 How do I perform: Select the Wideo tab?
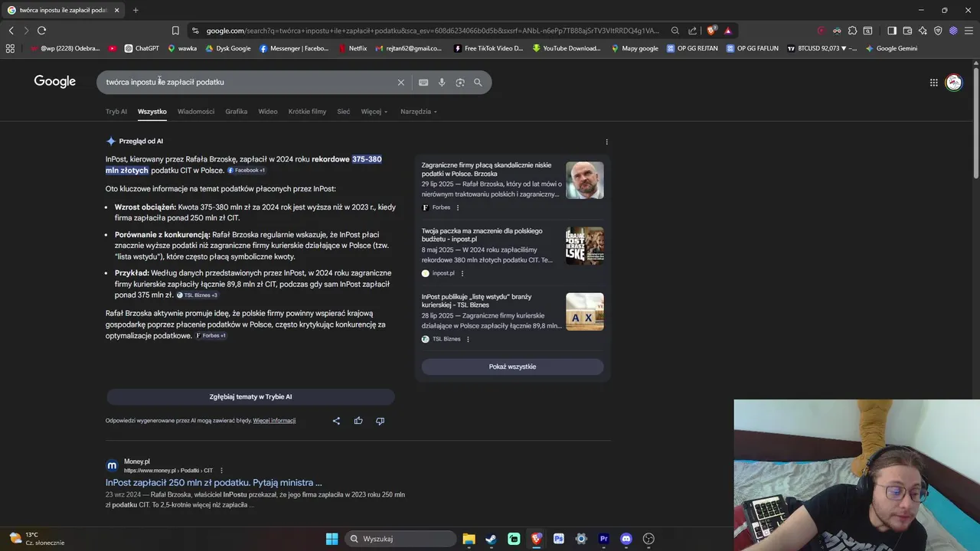(x=268, y=112)
